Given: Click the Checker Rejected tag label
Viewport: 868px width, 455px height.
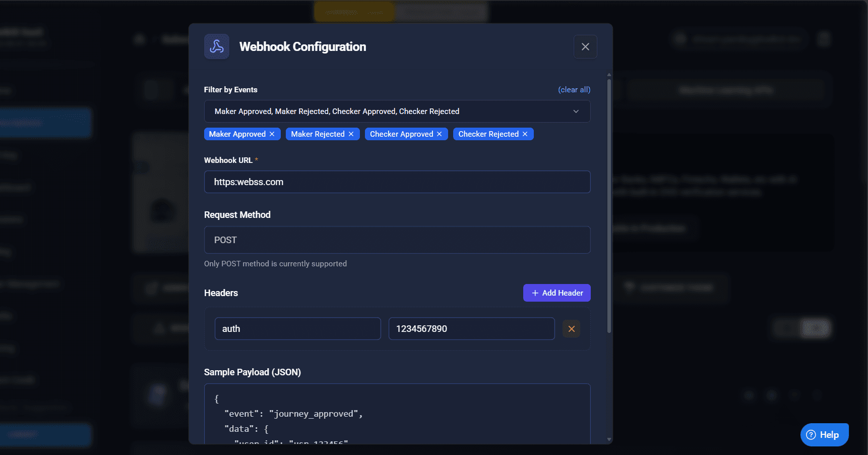Looking at the screenshot, I should tap(488, 134).
